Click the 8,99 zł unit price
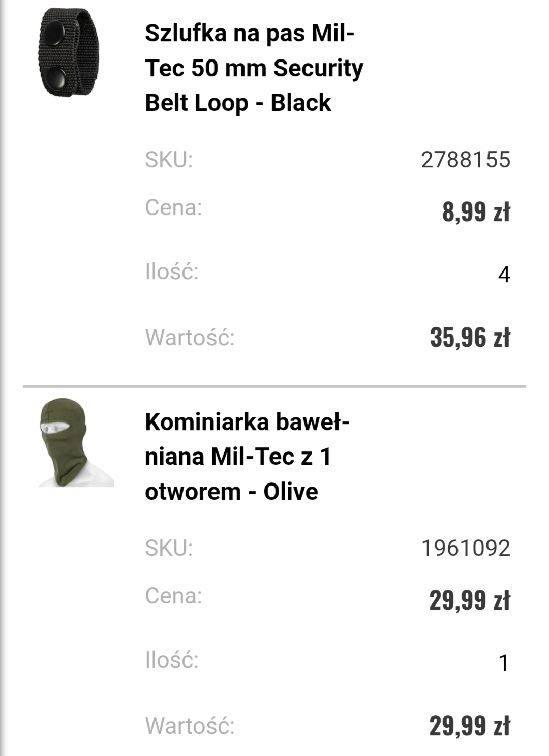This screenshot has height=756, width=549. click(x=476, y=211)
